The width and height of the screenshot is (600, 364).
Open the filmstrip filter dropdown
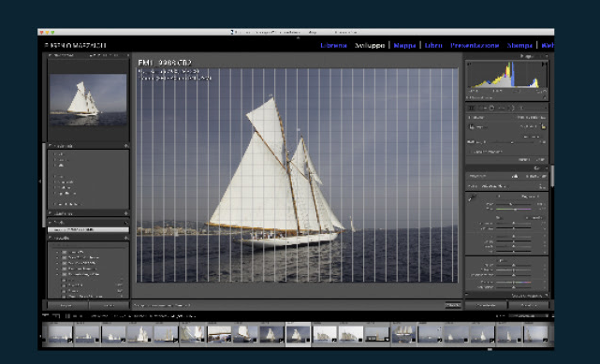pyautogui.click(x=528, y=316)
